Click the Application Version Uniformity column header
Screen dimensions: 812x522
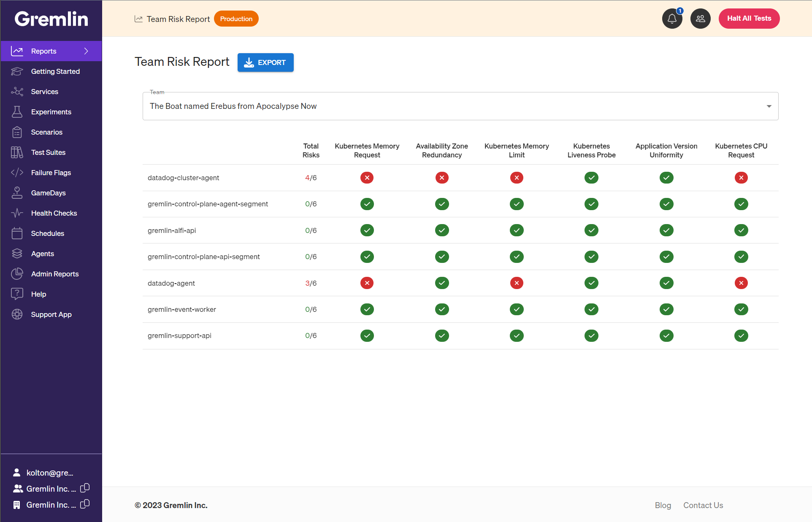[x=666, y=150]
